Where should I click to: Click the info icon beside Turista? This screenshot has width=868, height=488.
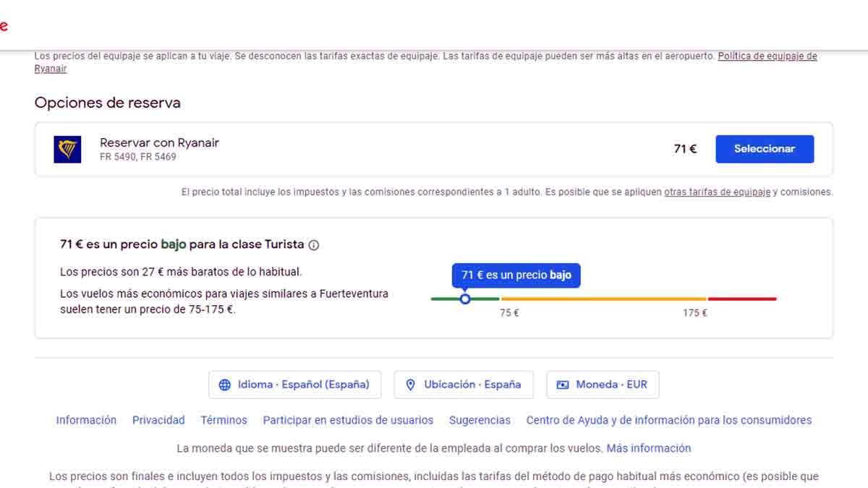313,245
